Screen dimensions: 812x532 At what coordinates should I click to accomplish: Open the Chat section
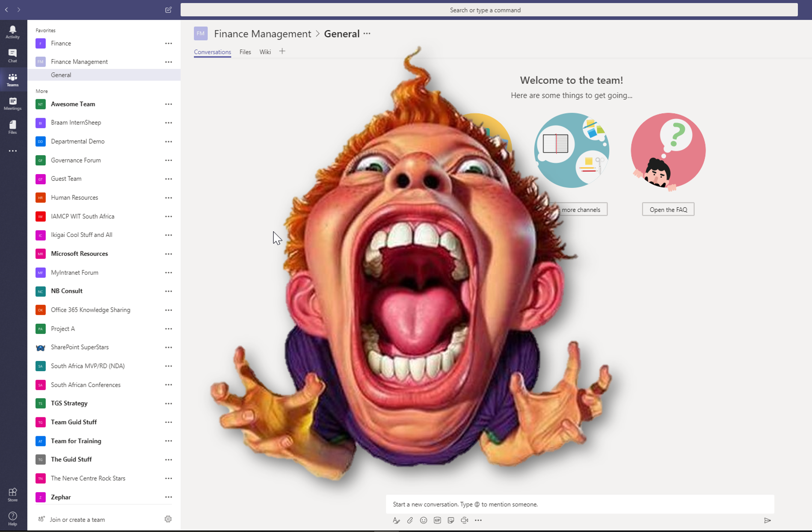pos(12,56)
